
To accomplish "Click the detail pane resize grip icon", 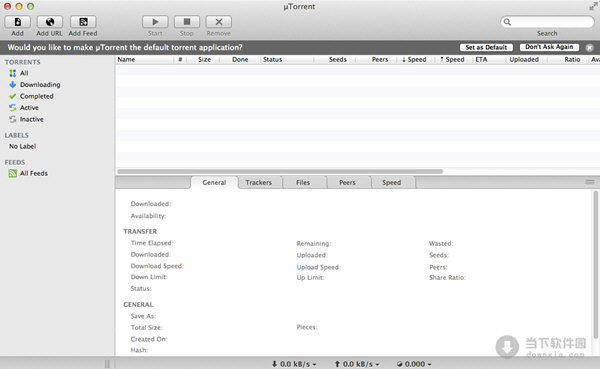I will [x=590, y=182].
